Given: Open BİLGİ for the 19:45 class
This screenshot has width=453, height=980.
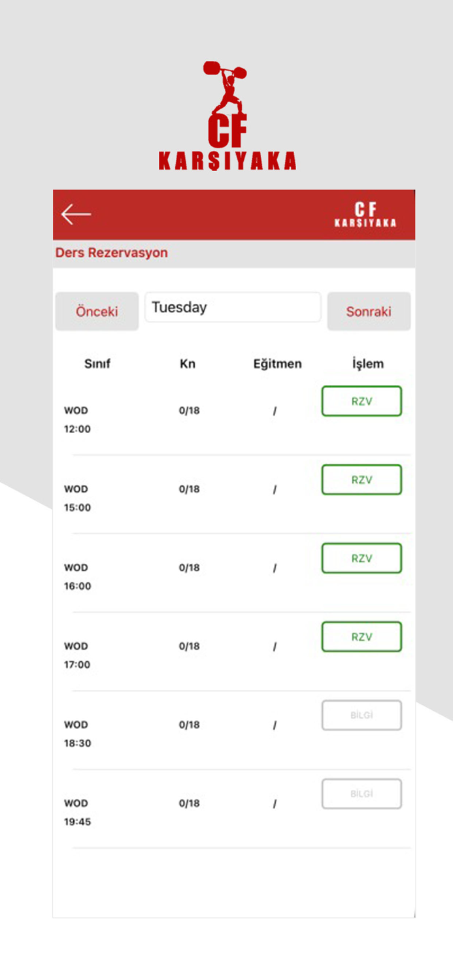Looking at the screenshot, I should click(361, 794).
